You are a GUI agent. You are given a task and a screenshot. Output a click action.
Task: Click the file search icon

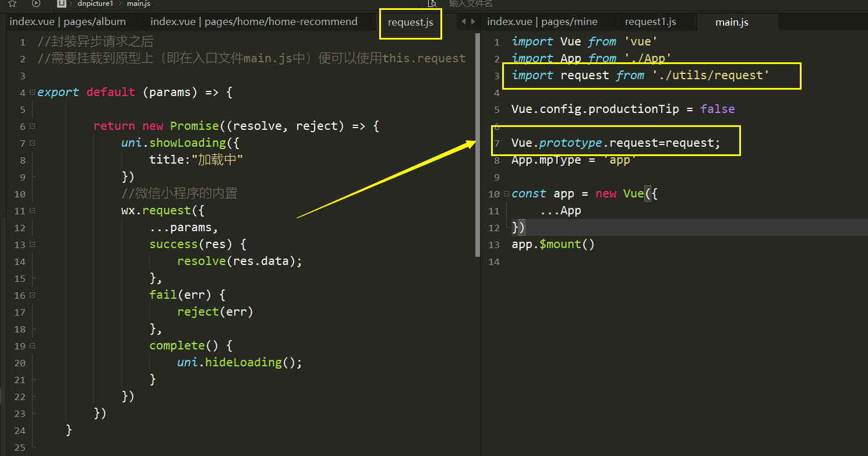pos(433,3)
